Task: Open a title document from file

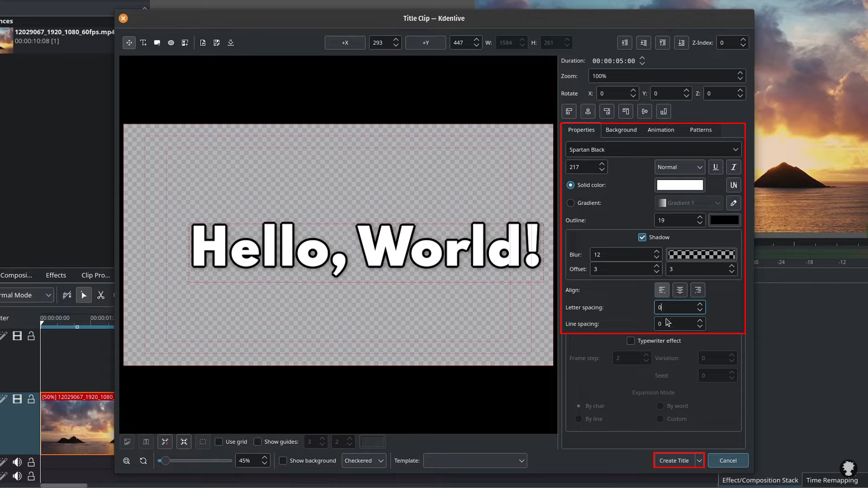Action: click(203, 43)
